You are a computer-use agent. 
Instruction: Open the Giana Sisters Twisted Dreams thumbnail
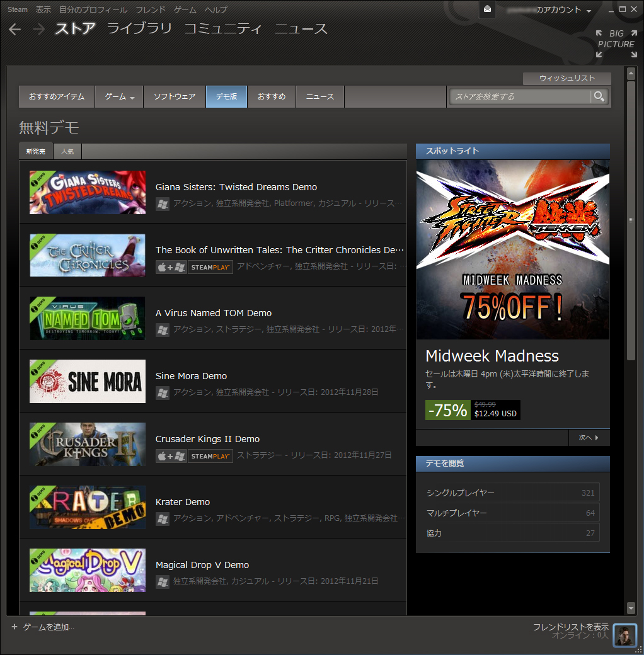pyautogui.click(x=88, y=192)
